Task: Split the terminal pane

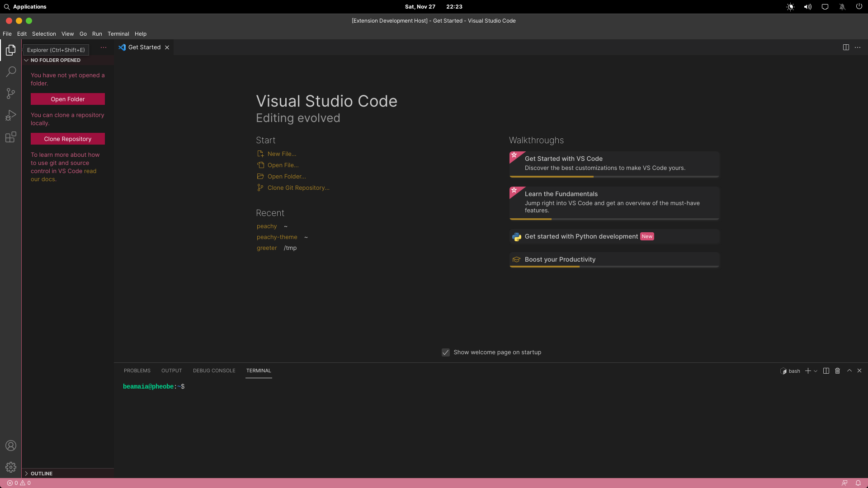Action: (x=826, y=371)
